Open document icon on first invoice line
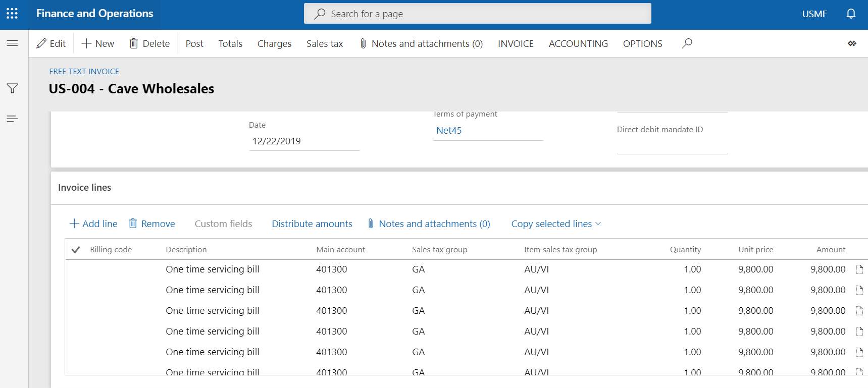 click(859, 269)
